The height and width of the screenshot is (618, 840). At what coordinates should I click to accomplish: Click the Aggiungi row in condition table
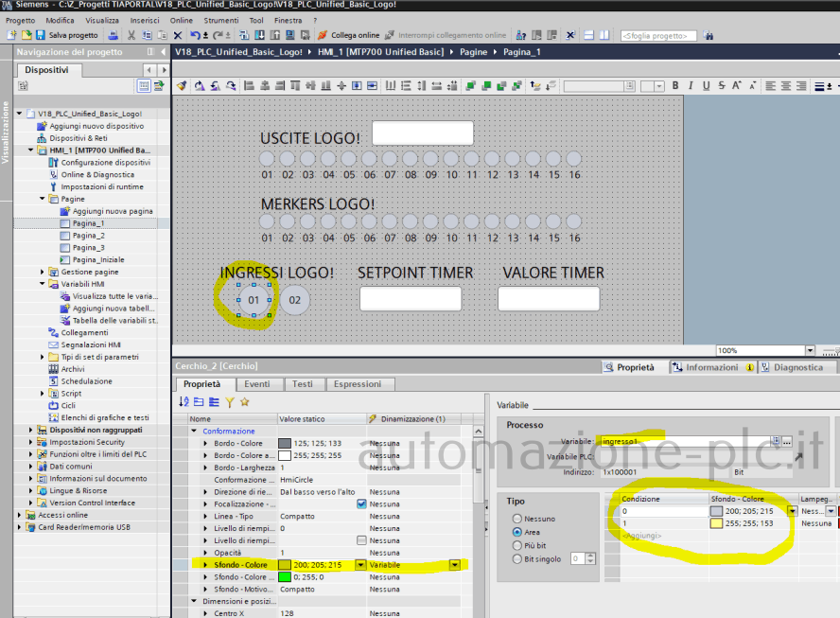click(x=642, y=536)
